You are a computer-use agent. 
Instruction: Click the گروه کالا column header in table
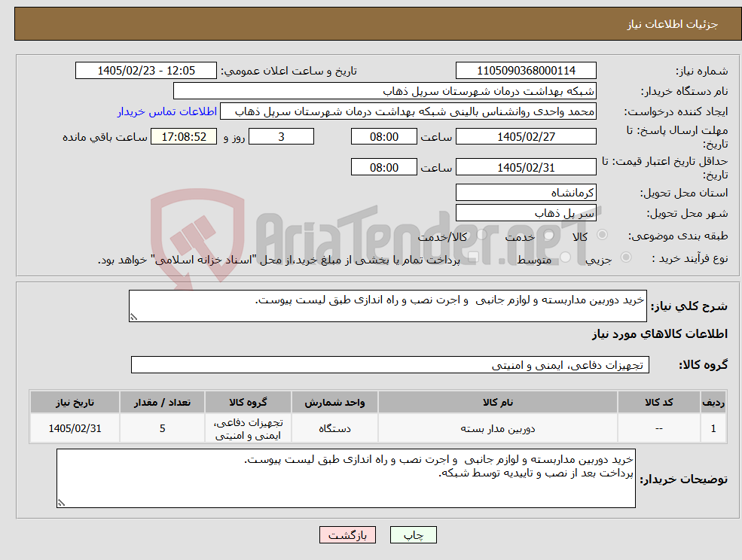point(248,402)
